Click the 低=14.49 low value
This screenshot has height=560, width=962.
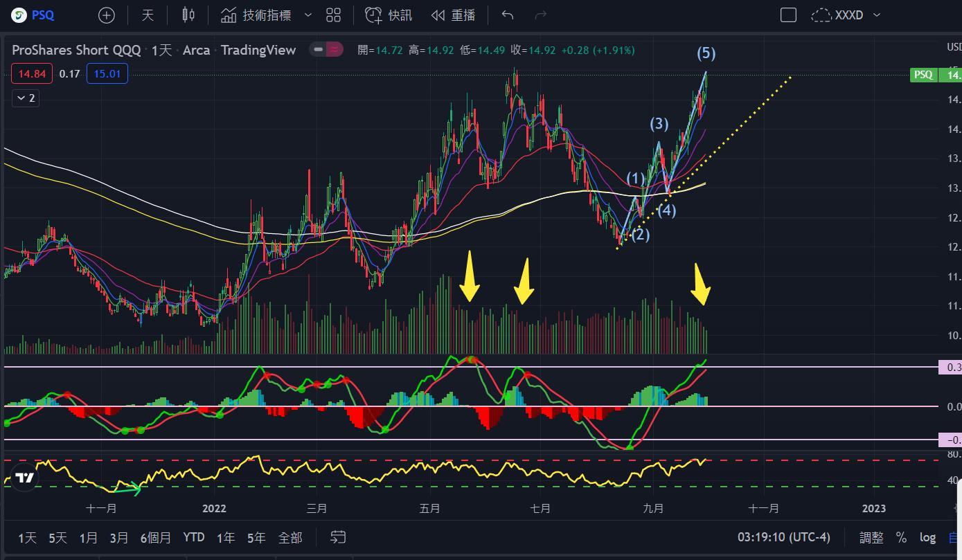pos(482,50)
